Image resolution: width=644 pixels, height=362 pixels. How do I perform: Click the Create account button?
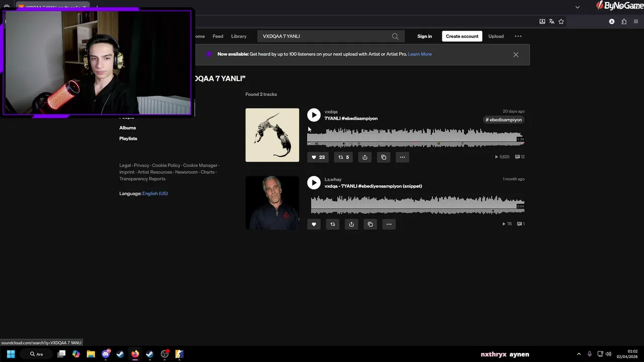(x=462, y=36)
